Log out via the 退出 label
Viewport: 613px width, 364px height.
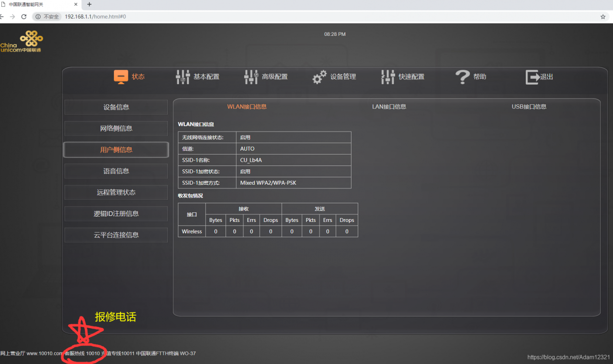547,77
